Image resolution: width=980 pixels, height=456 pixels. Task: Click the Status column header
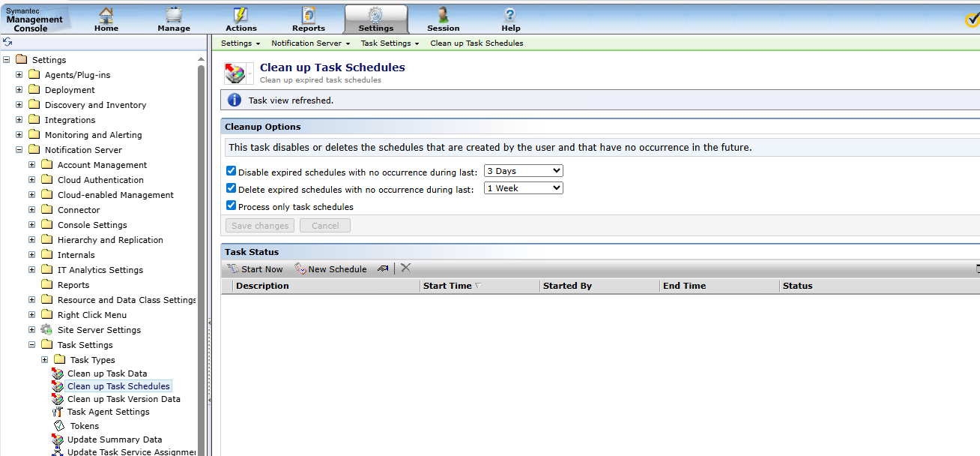click(797, 286)
